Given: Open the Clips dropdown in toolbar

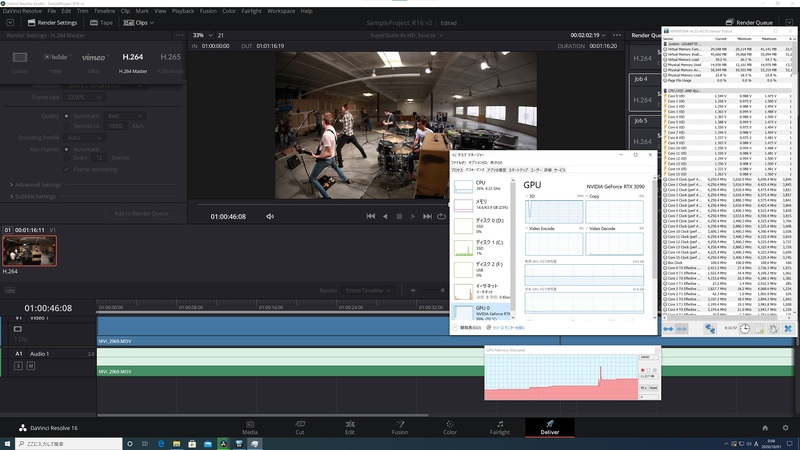Looking at the screenshot, I should point(138,22).
